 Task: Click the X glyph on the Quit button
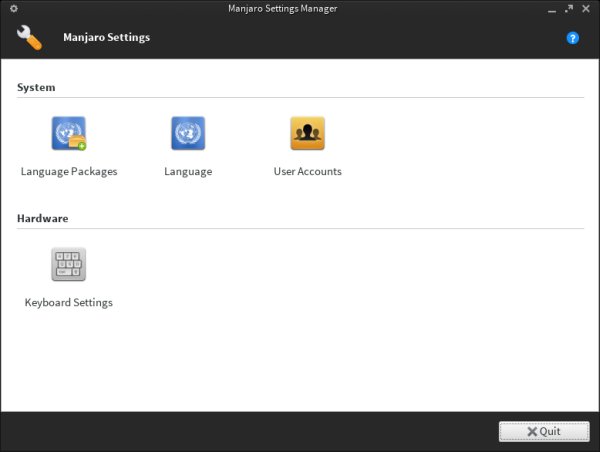(x=532, y=431)
